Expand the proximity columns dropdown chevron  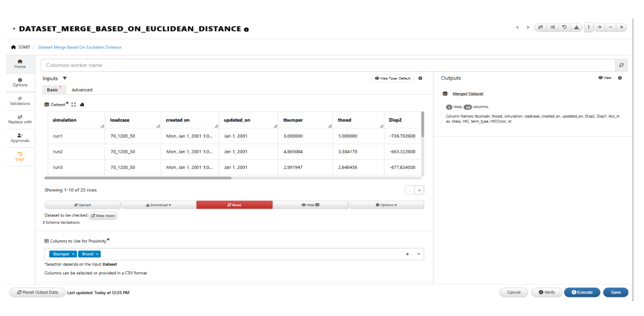[418, 254]
